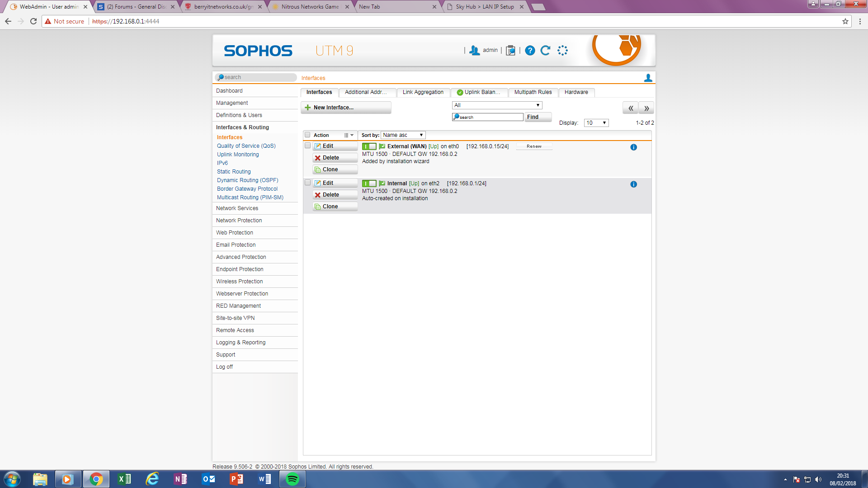Click the interface list search field
868x488 pixels.
pyautogui.click(x=487, y=117)
